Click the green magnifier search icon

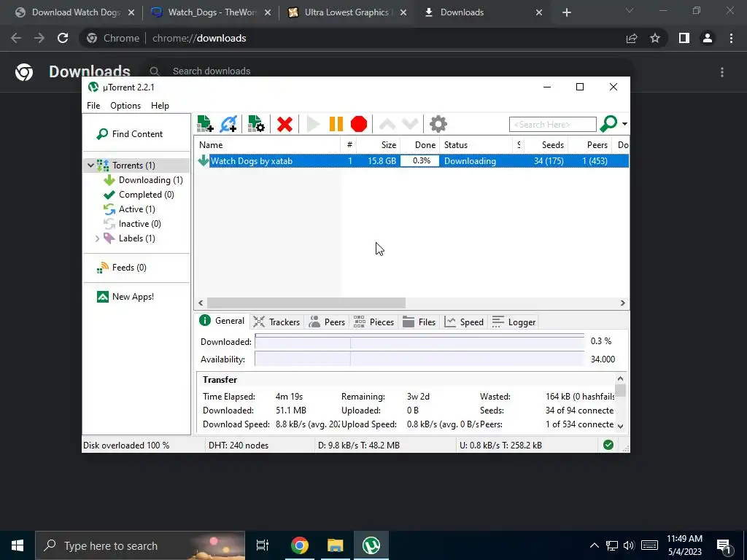coord(608,124)
